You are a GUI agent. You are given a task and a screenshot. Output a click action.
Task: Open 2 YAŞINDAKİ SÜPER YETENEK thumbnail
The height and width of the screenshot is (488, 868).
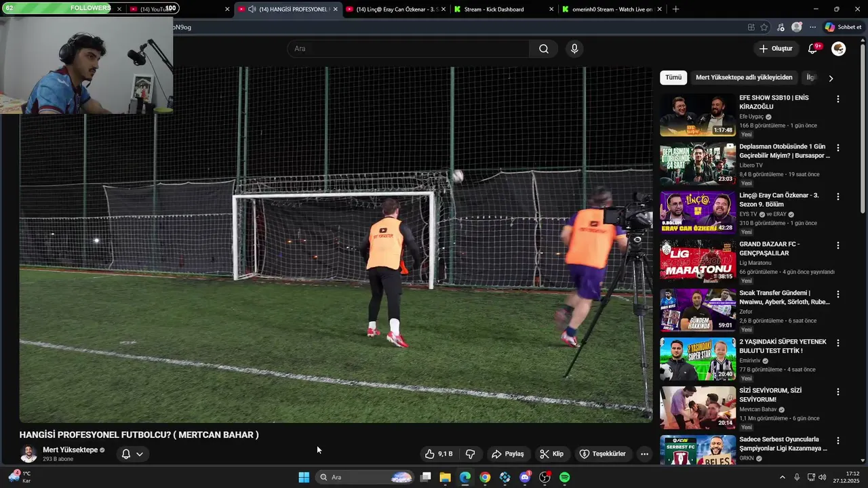698,359
